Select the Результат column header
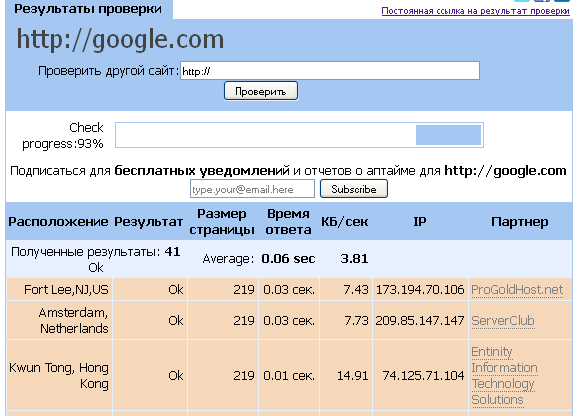Image resolution: width=579 pixels, height=416 pixels. coord(148,222)
